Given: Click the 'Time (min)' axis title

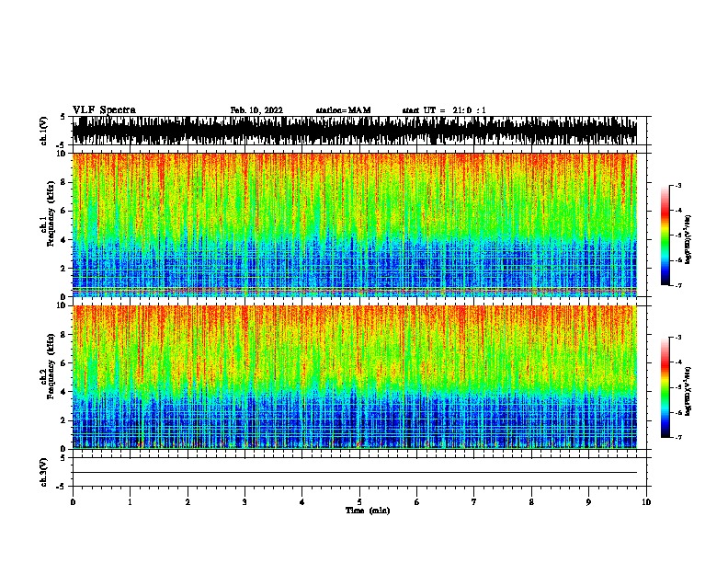Looking at the screenshot, I should [368, 511].
